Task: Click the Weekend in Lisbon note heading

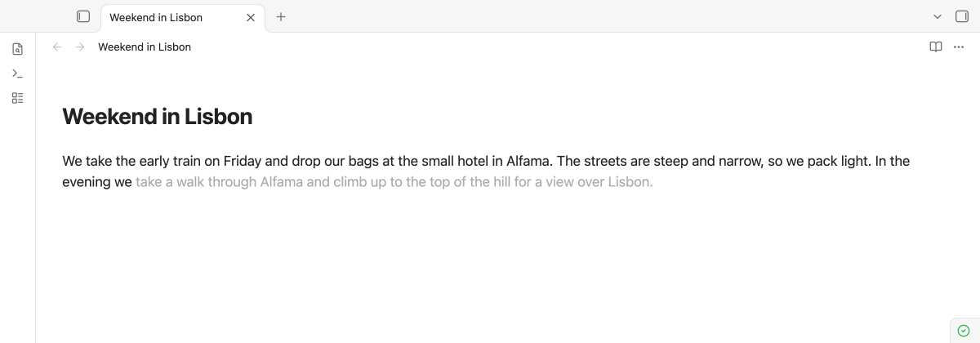Action: point(158,117)
